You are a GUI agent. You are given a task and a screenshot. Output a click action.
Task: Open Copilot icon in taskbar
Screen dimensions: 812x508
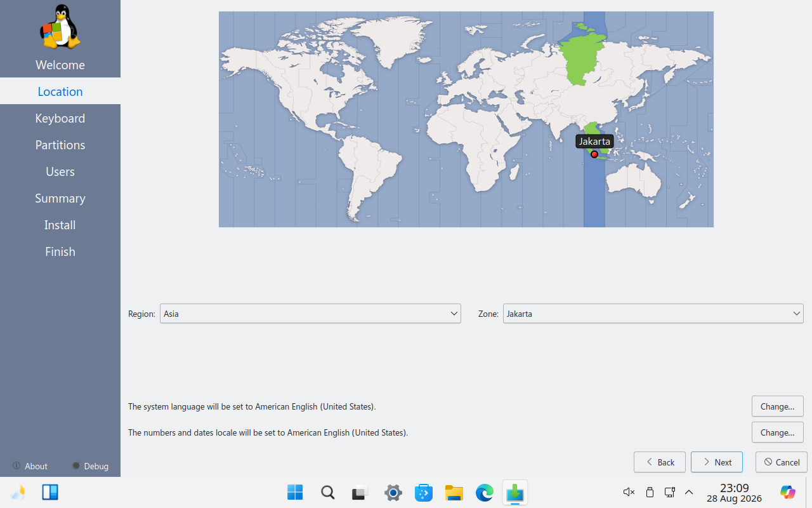point(788,492)
